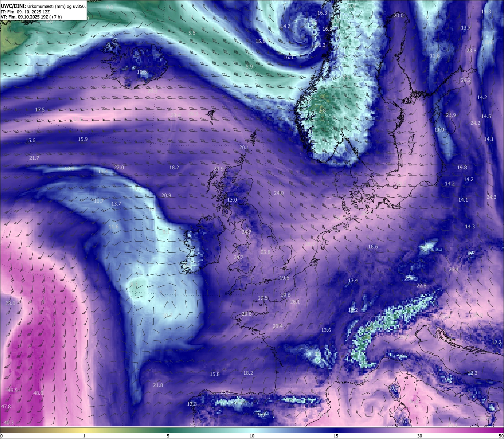Screen dimensions: 504x439
Task: Click the 1 tick on the color scale
Action: 84,436
